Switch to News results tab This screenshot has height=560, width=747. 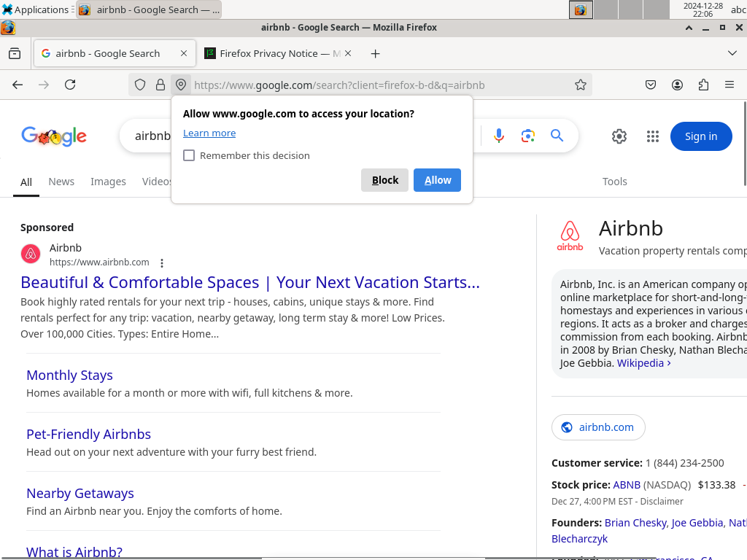coord(61,182)
